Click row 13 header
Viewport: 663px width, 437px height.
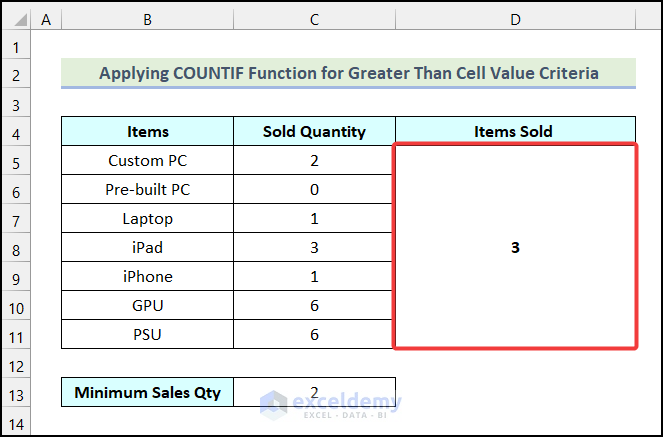[16, 392]
